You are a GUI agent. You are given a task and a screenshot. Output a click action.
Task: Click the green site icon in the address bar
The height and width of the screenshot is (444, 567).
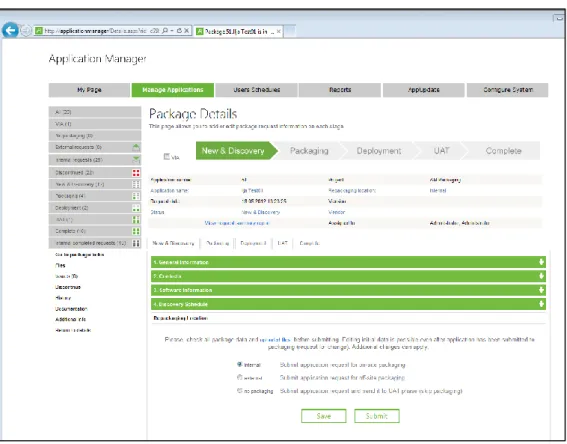click(x=39, y=31)
